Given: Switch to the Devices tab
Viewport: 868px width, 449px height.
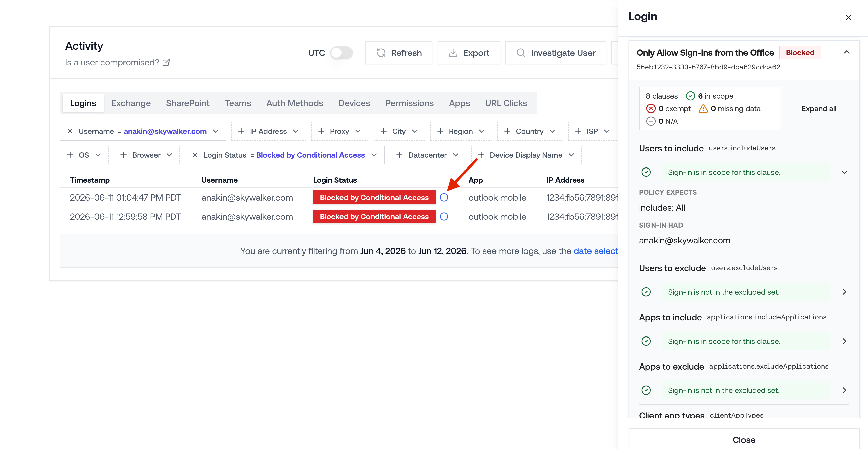Looking at the screenshot, I should tap(354, 103).
